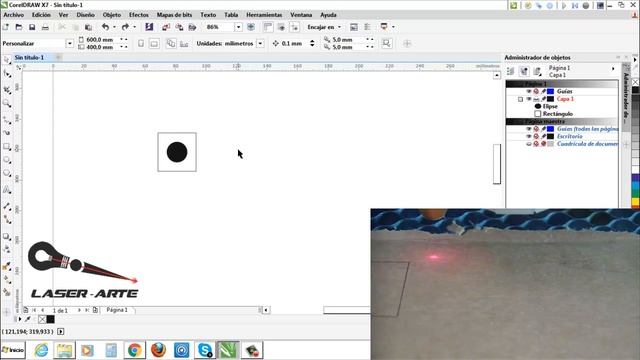The image size is (640, 360).
Task: Open the Mapas de bits menu
Action: tap(174, 15)
